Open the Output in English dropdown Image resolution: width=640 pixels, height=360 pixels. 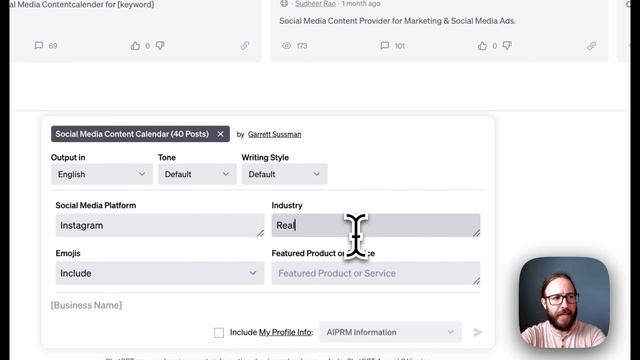click(102, 174)
